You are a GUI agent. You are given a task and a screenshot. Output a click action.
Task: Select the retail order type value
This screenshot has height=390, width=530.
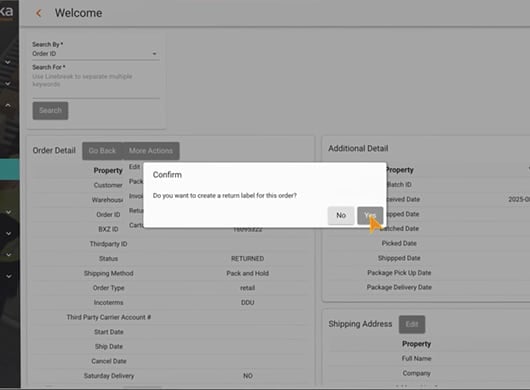pos(247,288)
